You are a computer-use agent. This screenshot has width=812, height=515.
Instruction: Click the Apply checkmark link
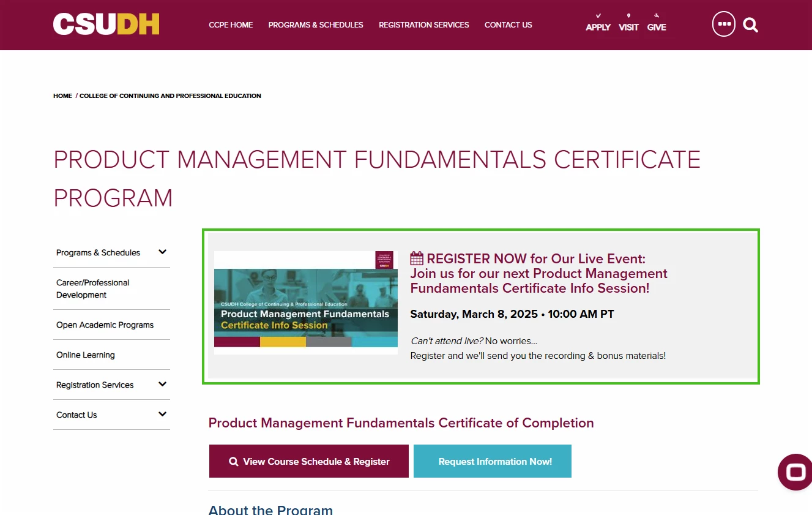(x=598, y=23)
